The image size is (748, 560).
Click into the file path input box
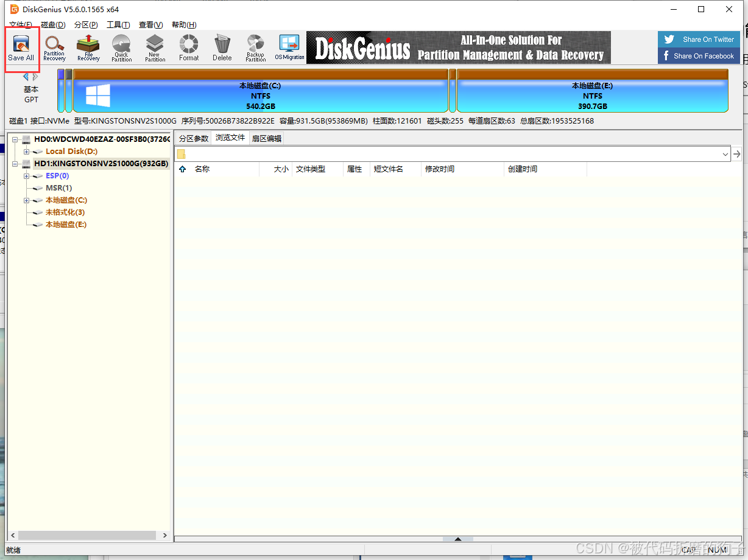point(453,154)
